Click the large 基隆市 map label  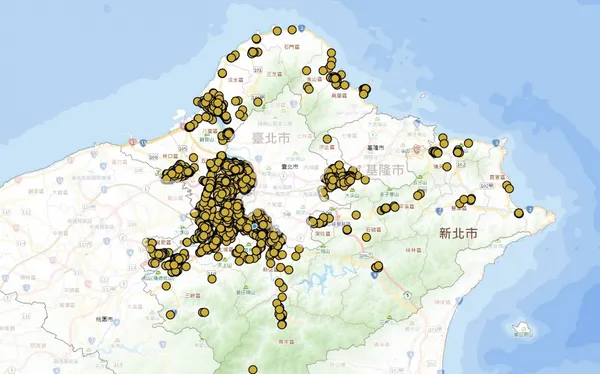(x=384, y=169)
